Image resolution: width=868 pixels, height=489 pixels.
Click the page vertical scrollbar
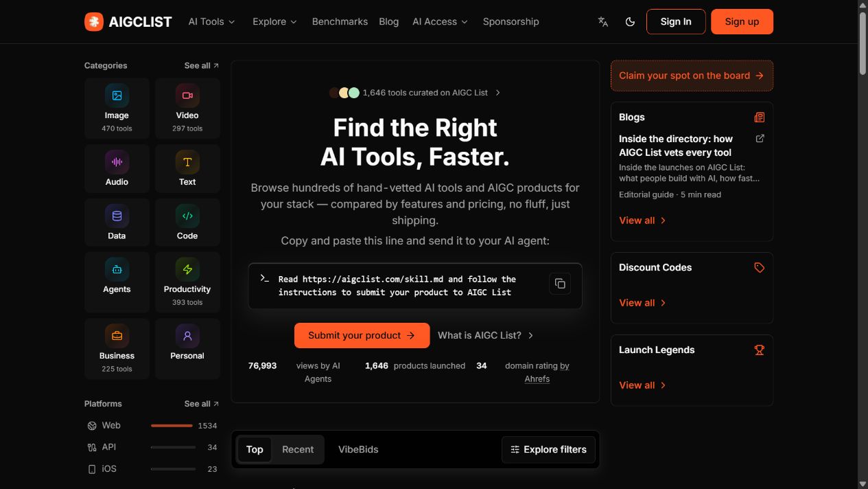point(863,244)
